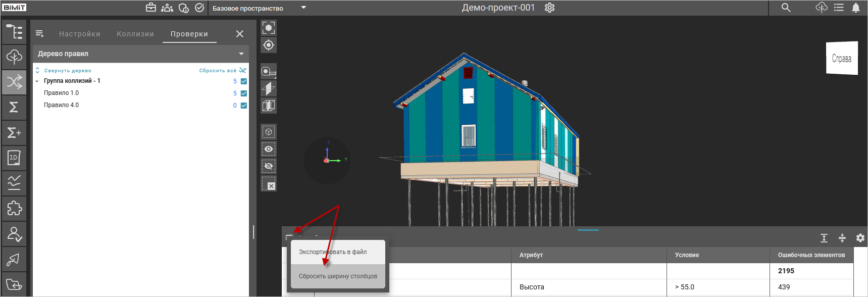Open the 2D drawings sidebar icon
868x297 pixels.
pos(14,158)
